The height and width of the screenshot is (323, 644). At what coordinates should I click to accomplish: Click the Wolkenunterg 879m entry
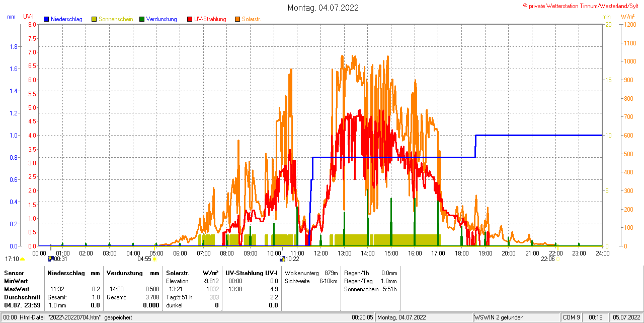[311, 273]
